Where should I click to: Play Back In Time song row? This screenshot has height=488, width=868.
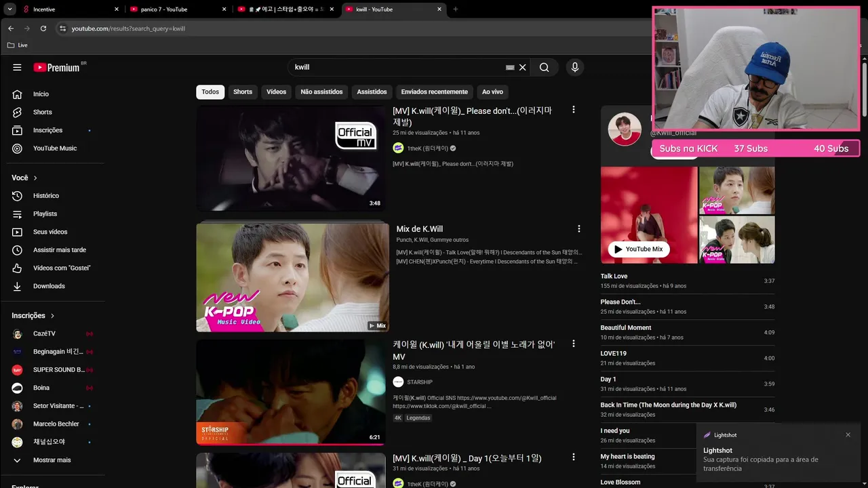[687, 409]
